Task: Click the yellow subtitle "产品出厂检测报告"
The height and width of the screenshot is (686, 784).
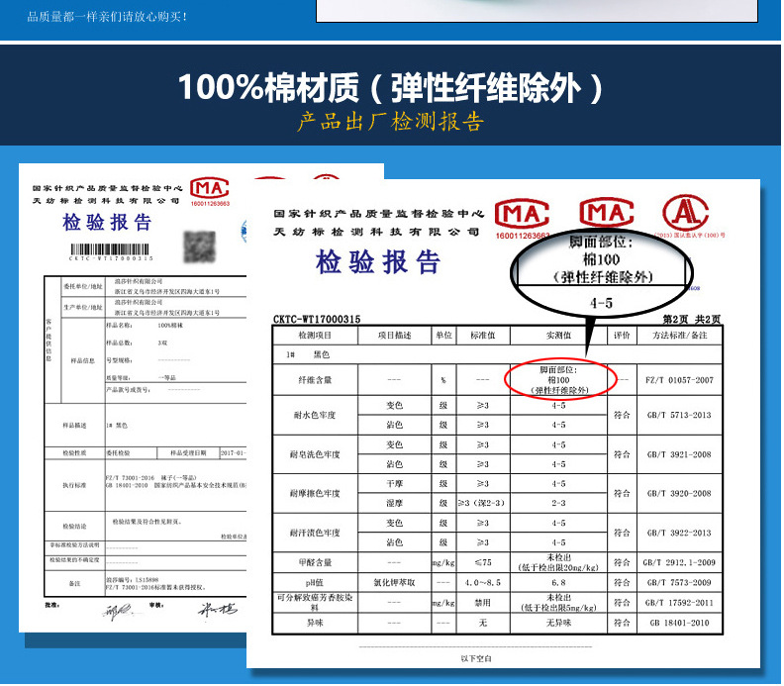Action: pos(390,122)
